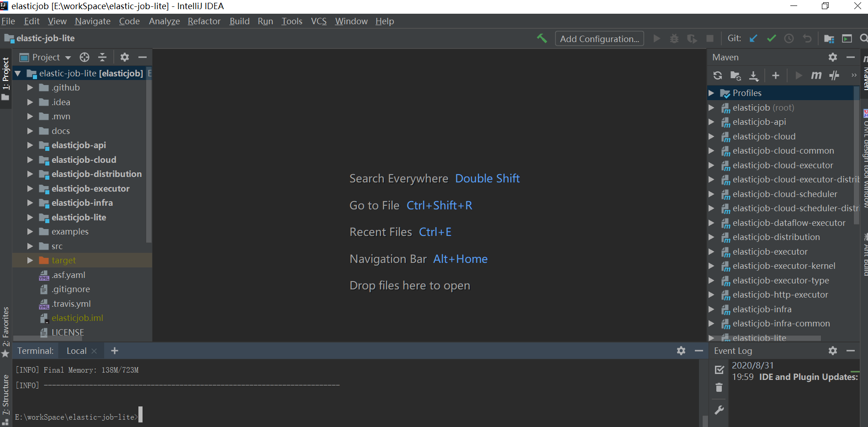Open a new terminal session with plus
This screenshot has width=868, height=427.
click(115, 351)
